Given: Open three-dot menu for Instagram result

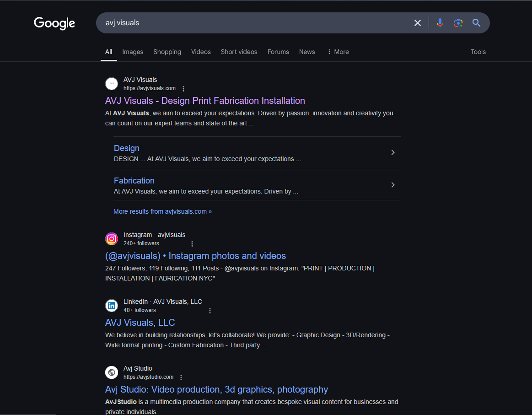Looking at the screenshot, I should point(192,243).
